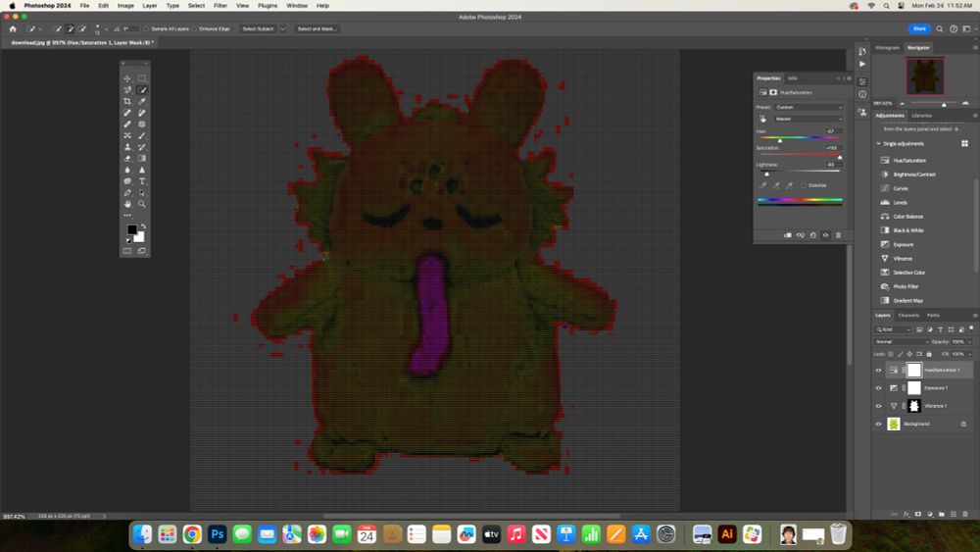
Task: Select the Zoom tool in the toolbox
Action: tap(142, 204)
